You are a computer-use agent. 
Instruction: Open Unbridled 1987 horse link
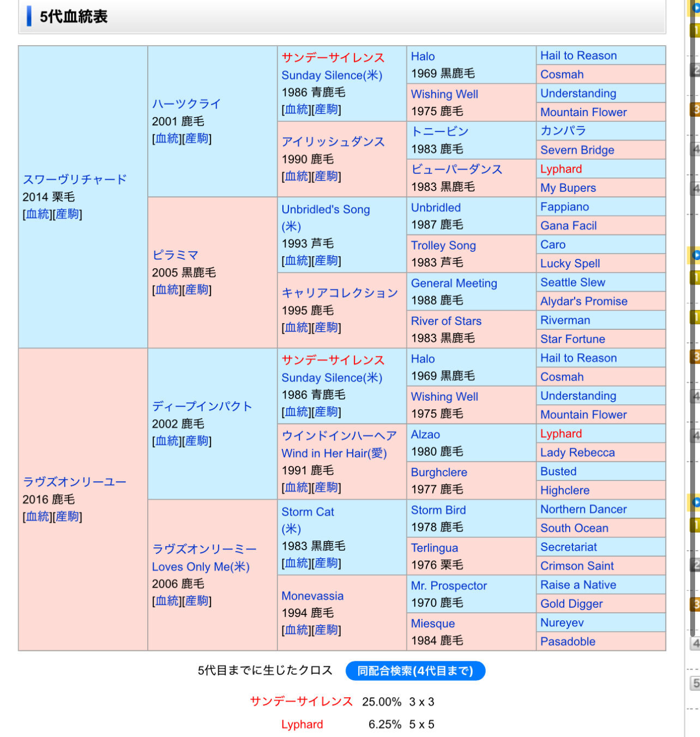click(x=436, y=208)
